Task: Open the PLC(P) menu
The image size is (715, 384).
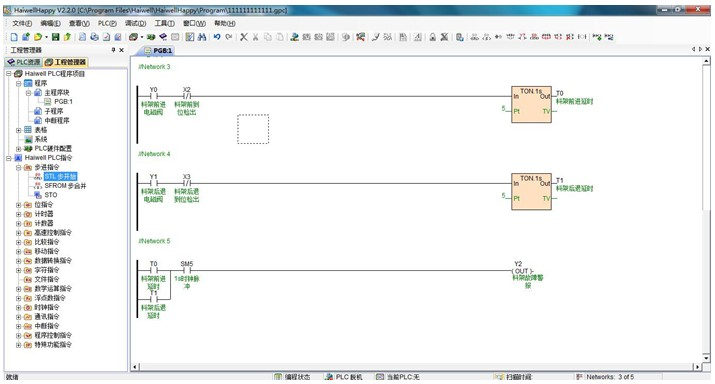Action: click(x=107, y=23)
